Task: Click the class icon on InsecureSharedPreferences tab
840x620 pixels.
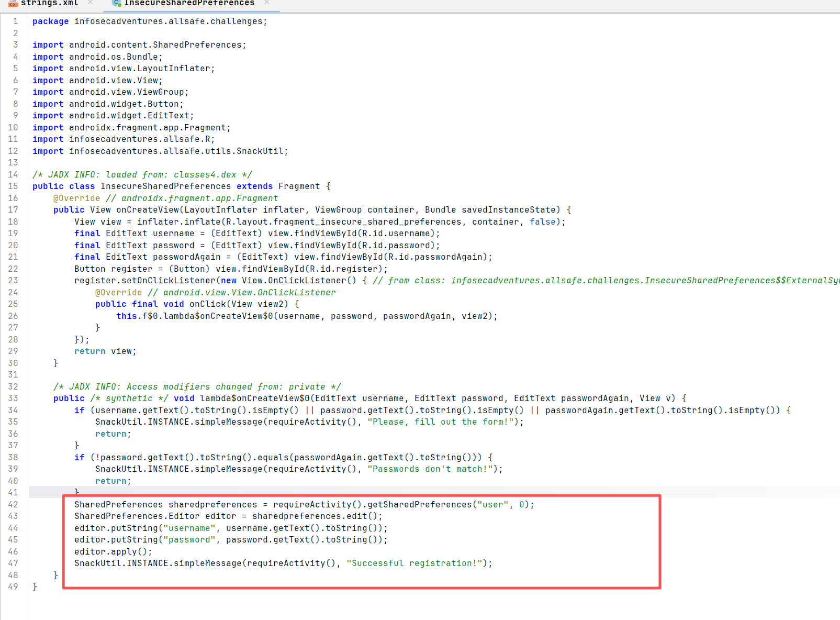Action: click(x=116, y=3)
